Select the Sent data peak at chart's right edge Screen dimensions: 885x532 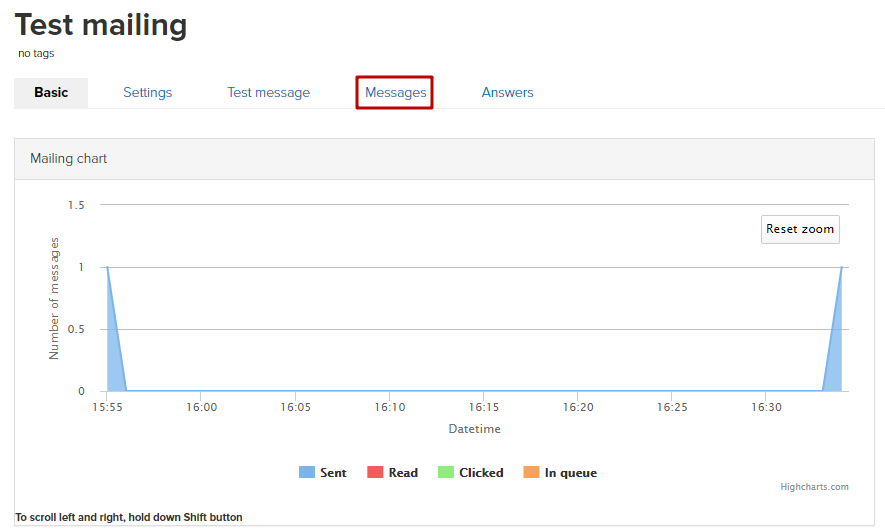(x=842, y=268)
